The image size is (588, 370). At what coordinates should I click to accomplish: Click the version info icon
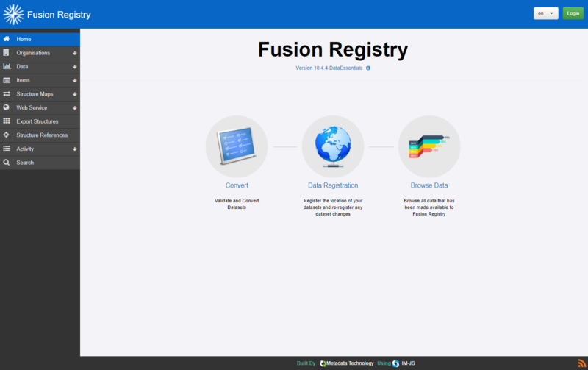coord(368,68)
